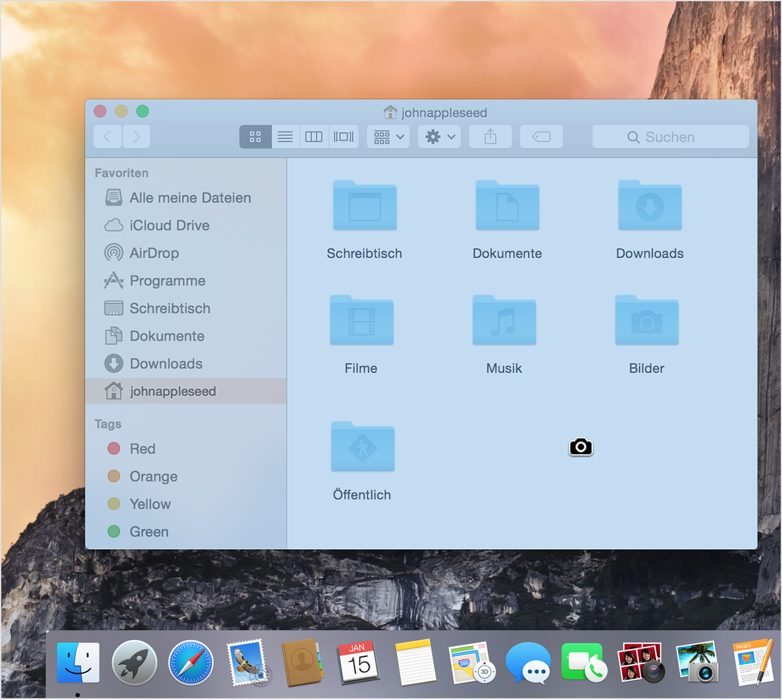The image size is (782, 700).
Task: Switch to column view
Action: pyautogui.click(x=313, y=136)
